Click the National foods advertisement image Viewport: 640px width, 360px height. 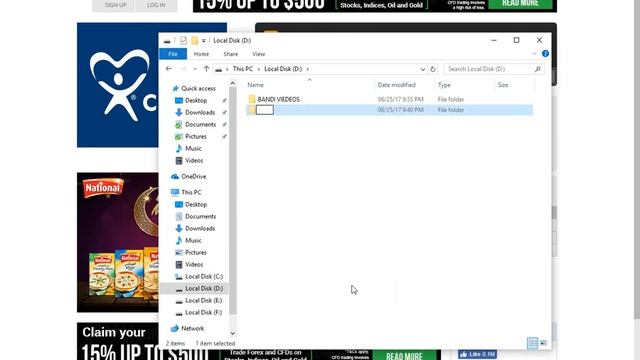(x=118, y=242)
